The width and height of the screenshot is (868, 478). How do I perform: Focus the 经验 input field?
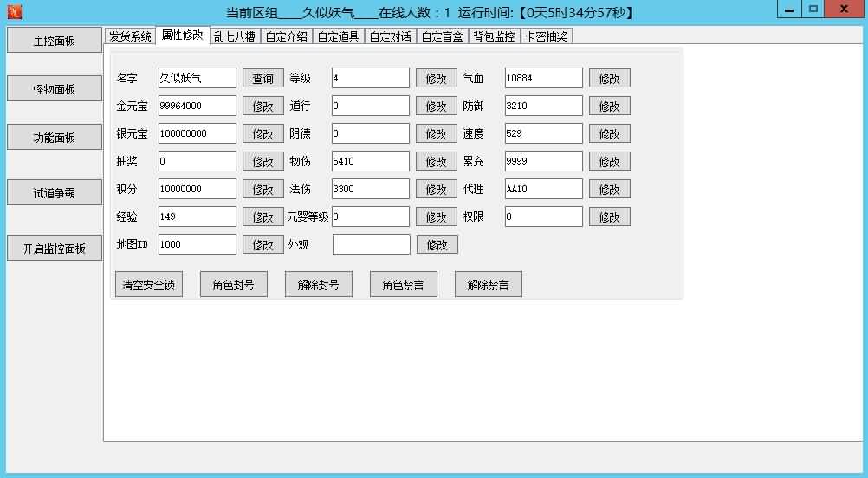(197, 216)
